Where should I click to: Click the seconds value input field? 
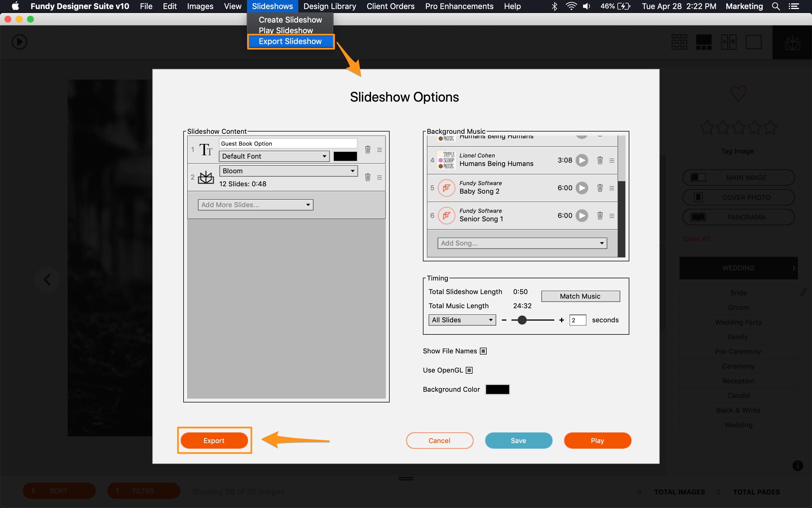pyautogui.click(x=578, y=320)
